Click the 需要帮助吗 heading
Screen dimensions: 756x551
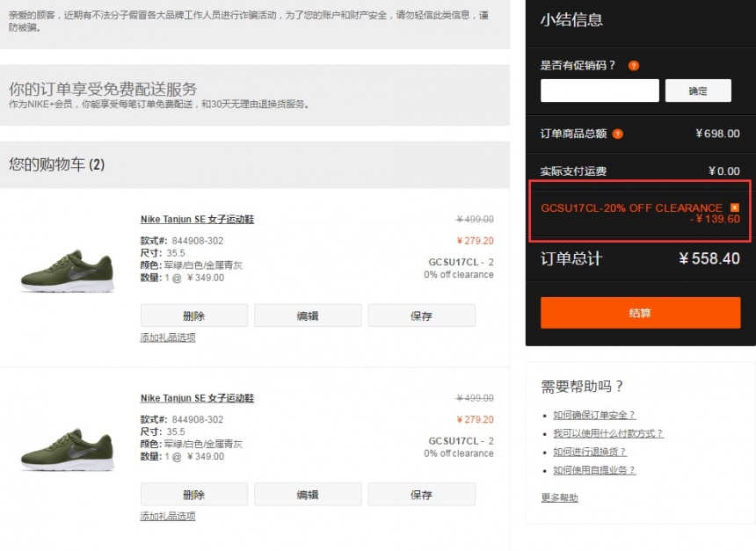click(x=582, y=386)
